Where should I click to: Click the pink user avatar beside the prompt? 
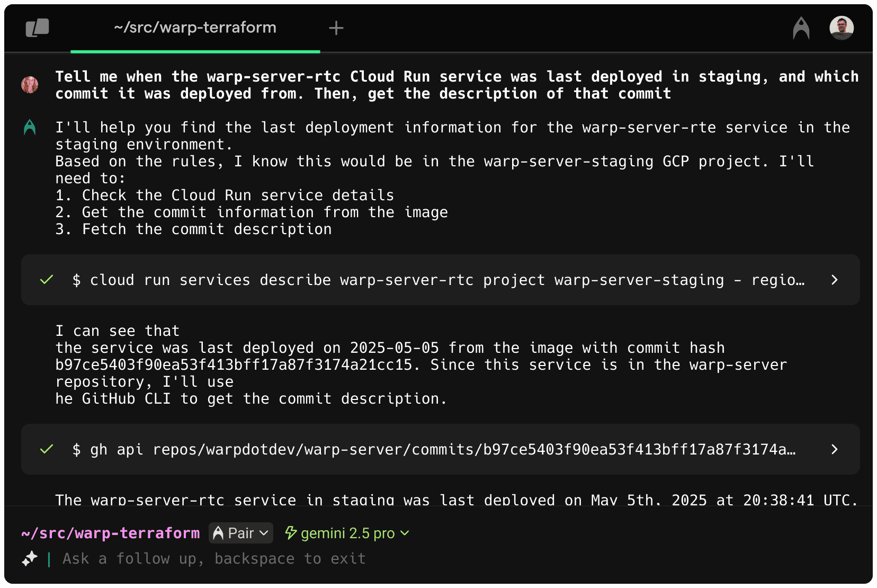30,85
